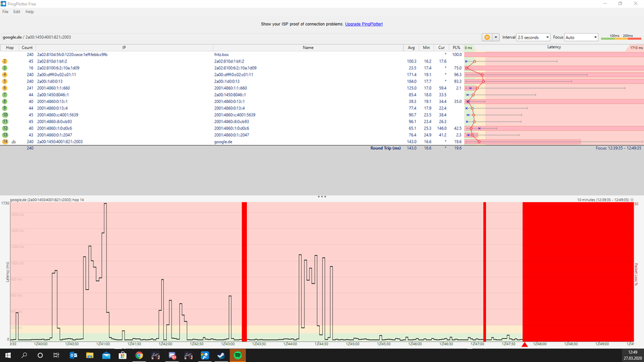Click the three-dot pane splitter handle
This screenshot has width=644, height=362.
(x=322, y=196)
